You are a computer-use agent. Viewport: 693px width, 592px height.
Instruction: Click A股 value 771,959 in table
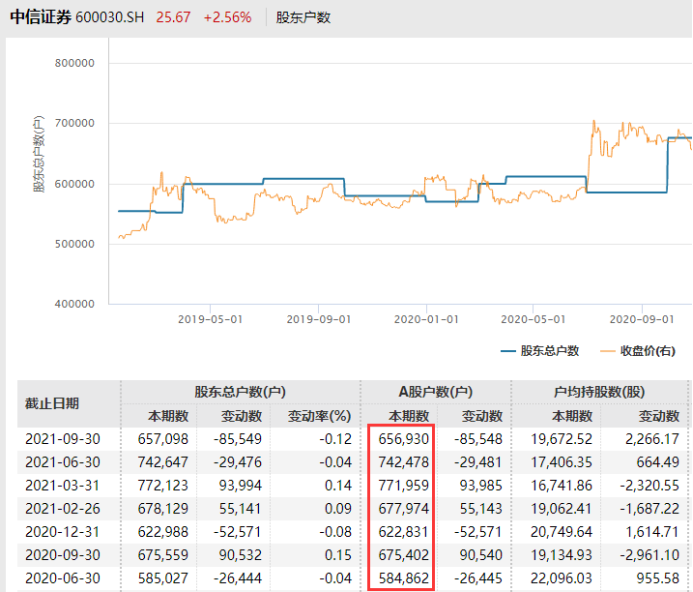[x=401, y=487]
